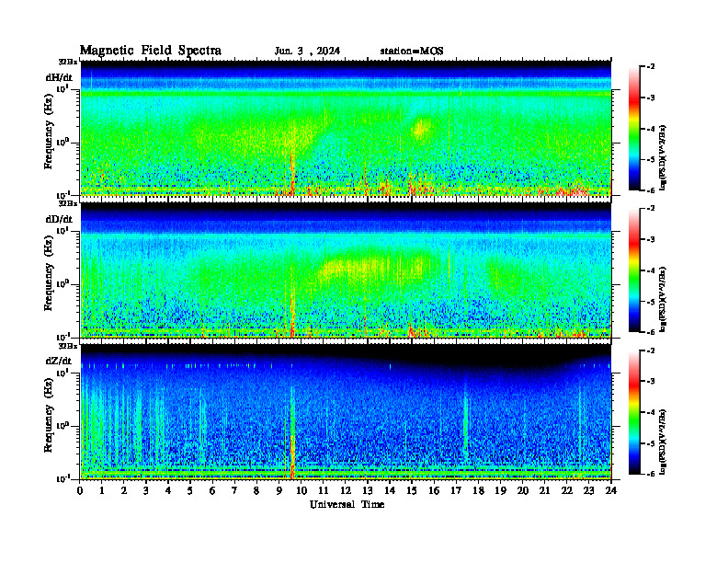Click the "Magnetic Field Spectra" title
Viewport: 728px width, 563px height.
pos(151,51)
